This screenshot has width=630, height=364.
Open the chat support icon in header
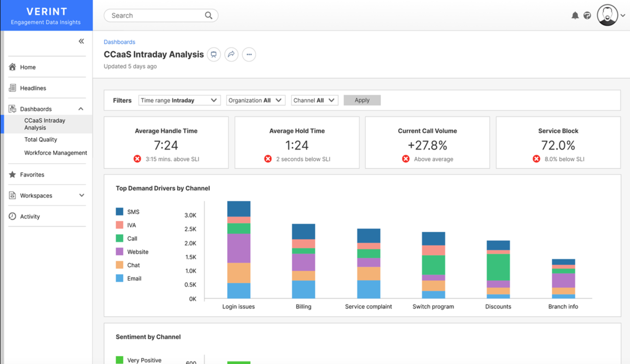(x=587, y=15)
